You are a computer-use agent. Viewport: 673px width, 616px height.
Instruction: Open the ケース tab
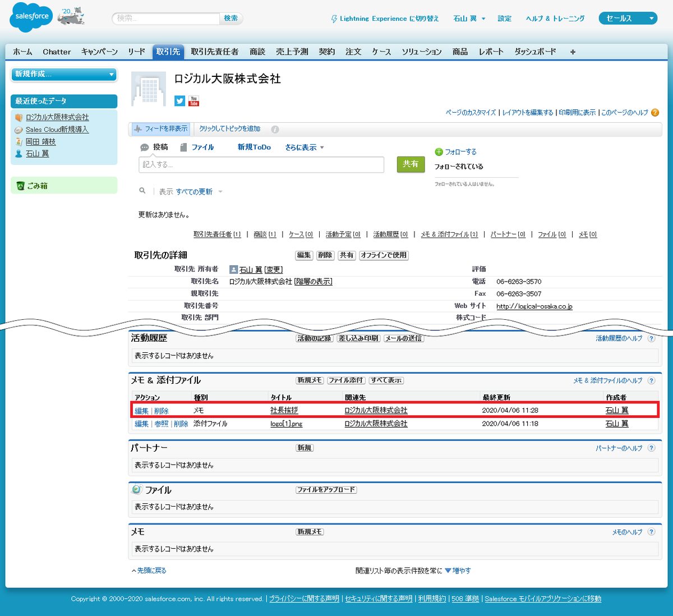(x=381, y=52)
